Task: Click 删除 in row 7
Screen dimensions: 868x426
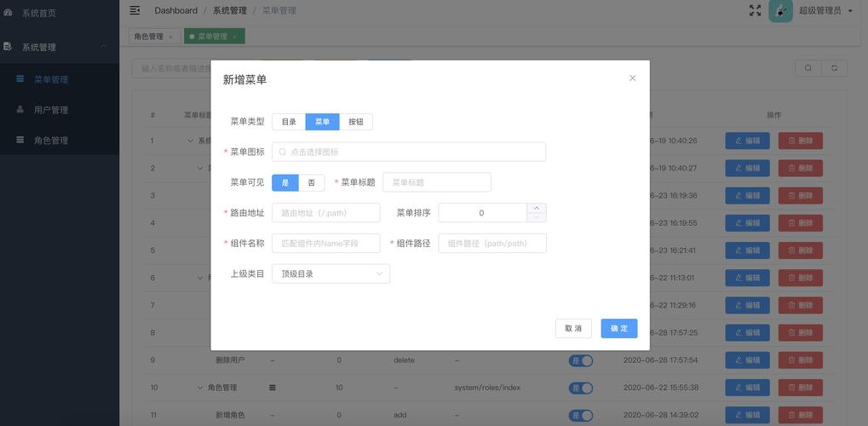Action: click(801, 305)
